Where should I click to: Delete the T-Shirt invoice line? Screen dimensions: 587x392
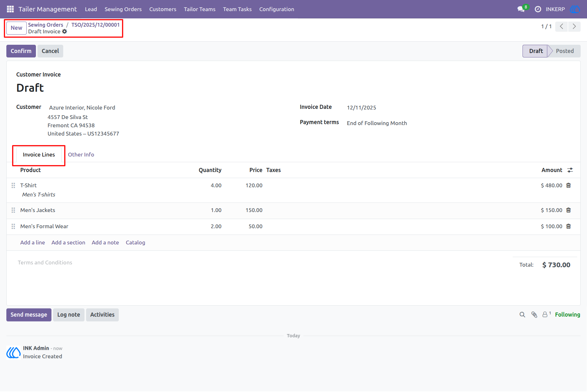[x=569, y=185]
